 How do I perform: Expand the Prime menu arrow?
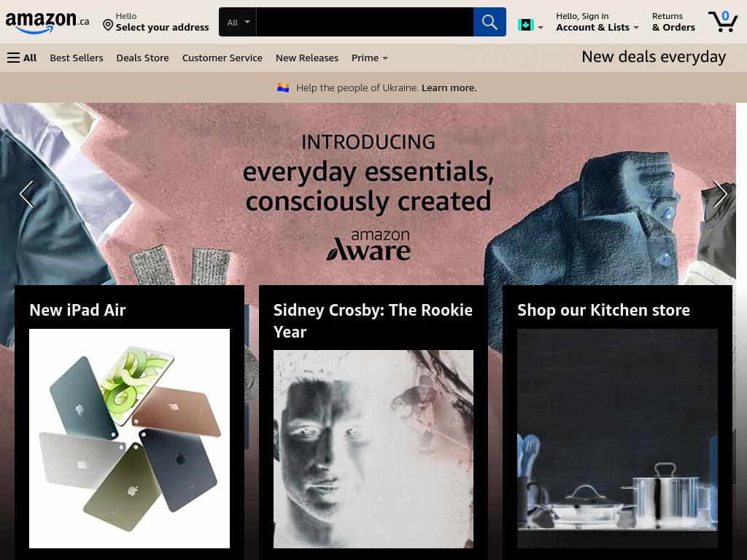coord(385,58)
